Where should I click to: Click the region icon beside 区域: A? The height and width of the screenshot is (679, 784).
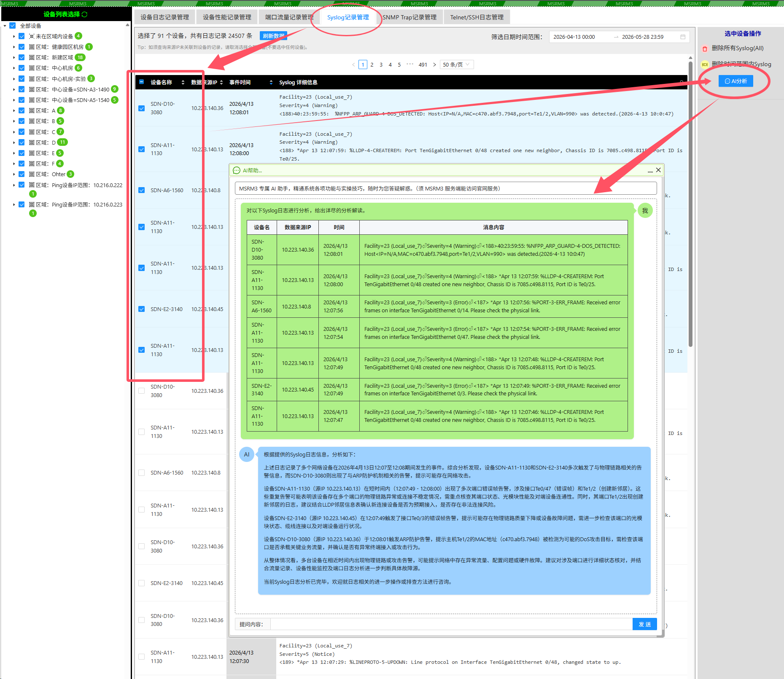point(32,110)
